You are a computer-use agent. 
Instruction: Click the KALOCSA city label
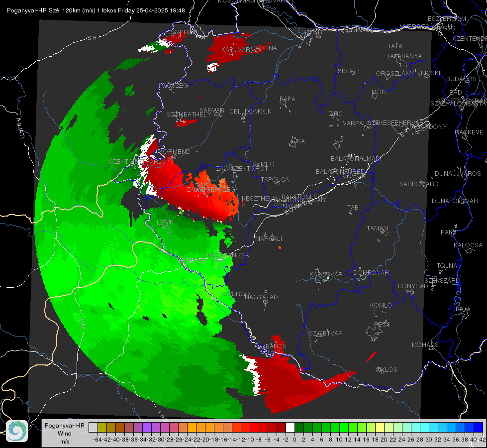coord(468,245)
